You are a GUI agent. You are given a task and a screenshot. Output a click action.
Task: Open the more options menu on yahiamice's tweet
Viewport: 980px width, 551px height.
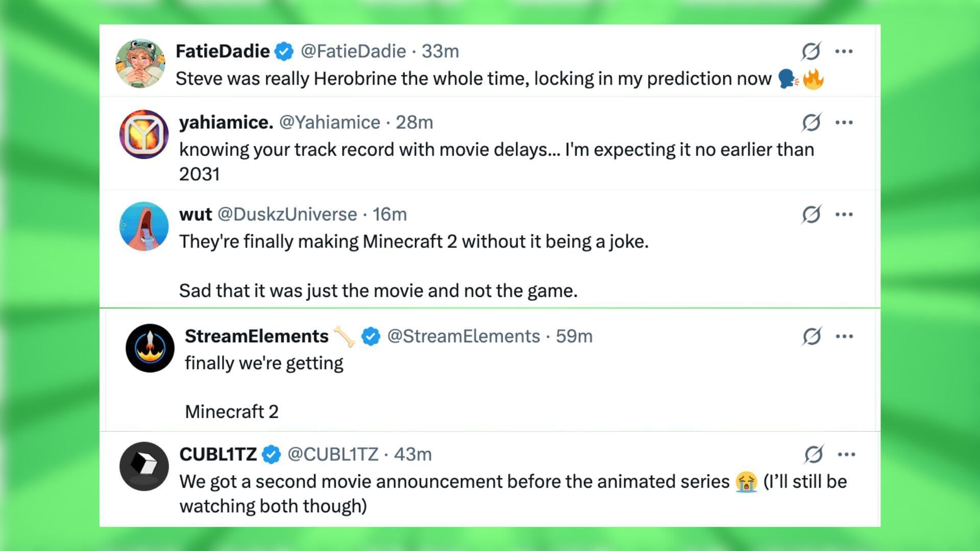click(844, 122)
